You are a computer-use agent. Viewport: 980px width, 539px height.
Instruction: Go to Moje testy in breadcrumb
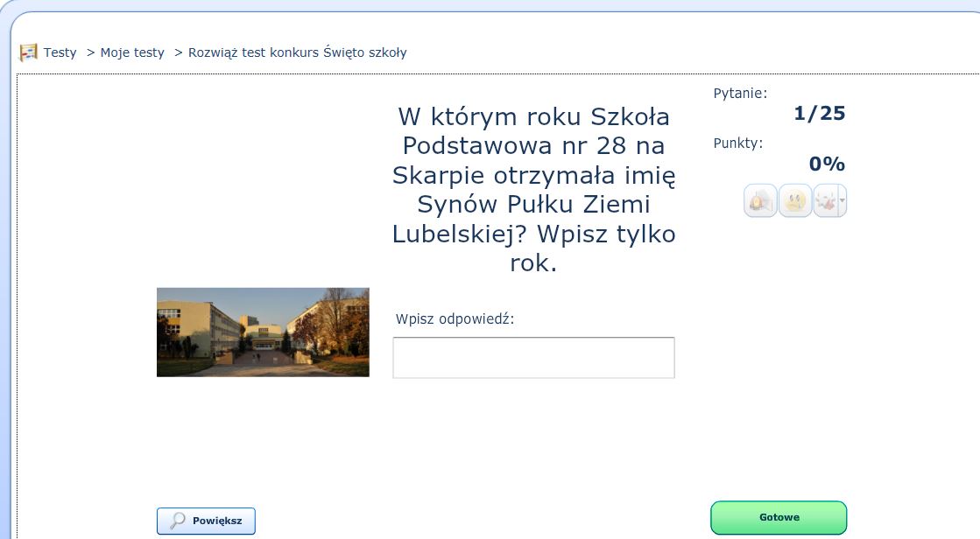pyautogui.click(x=132, y=52)
